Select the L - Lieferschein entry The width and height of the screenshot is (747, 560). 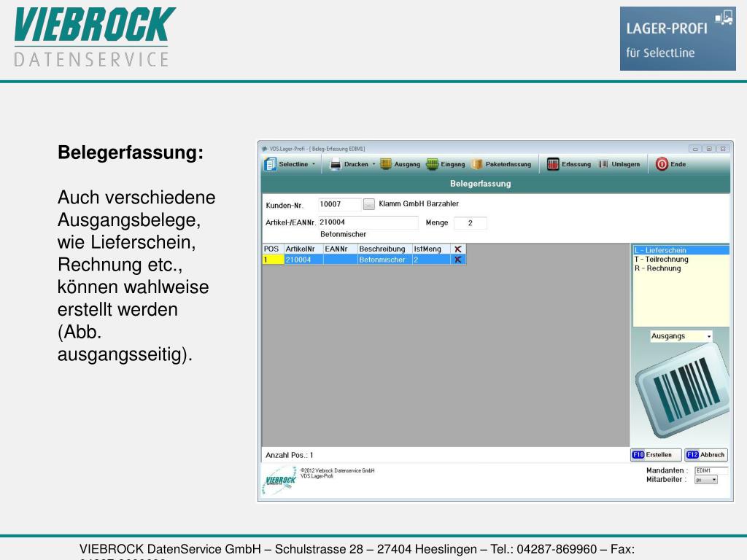click(681, 250)
